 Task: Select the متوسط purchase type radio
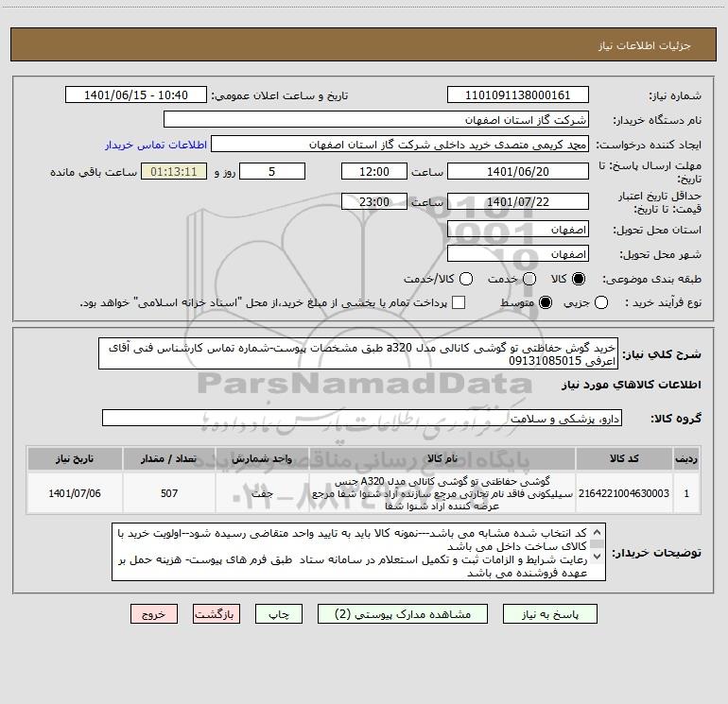coord(546,302)
